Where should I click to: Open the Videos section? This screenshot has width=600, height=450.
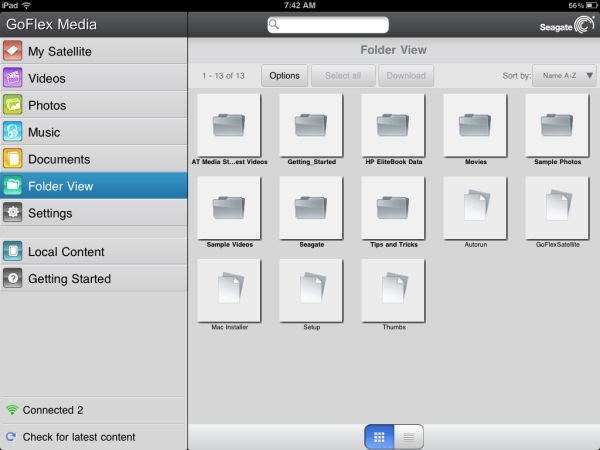click(94, 78)
